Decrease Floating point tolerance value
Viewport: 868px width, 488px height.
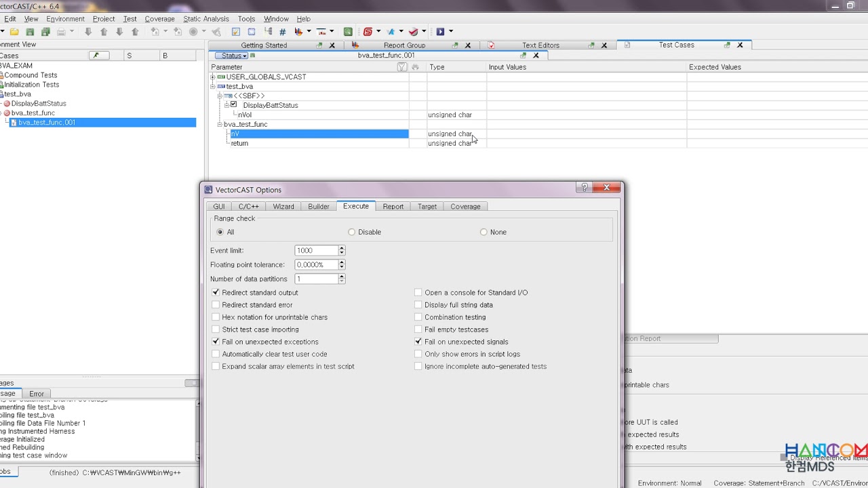342,267
